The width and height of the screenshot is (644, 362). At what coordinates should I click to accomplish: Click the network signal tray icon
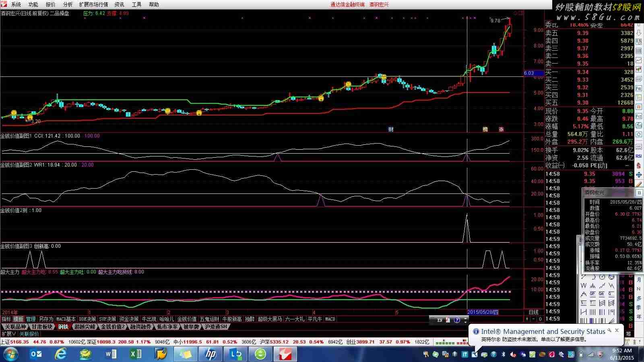pyautogui.click(x=590, y=354)
